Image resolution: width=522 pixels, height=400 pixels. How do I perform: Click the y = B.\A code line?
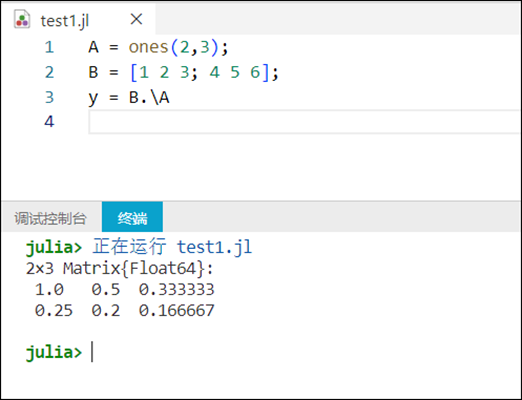[x=129, y=97]
